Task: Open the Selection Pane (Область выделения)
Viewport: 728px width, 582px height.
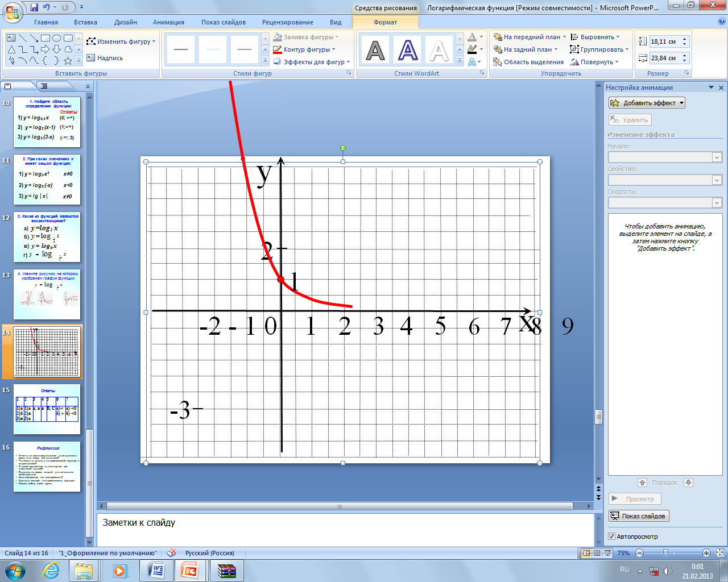Action: [528, 62]
